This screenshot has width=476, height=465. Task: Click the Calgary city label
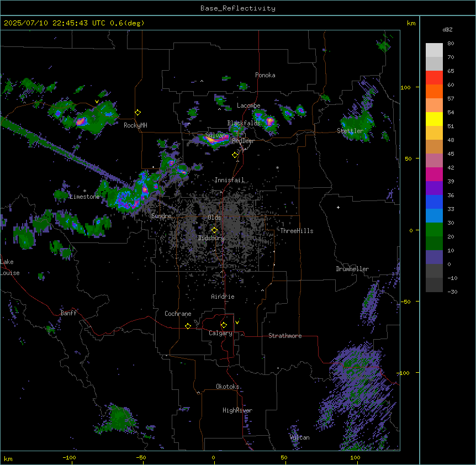point(220,333)
